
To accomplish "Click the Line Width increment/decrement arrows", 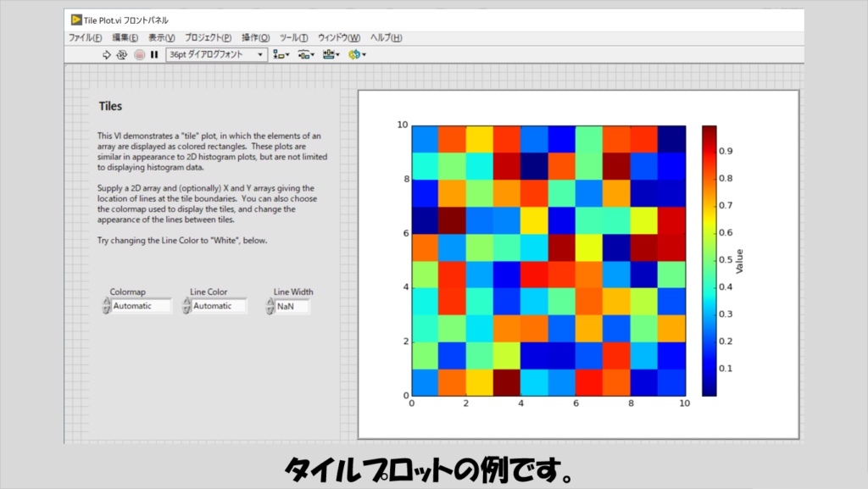I will [x=269, y=306].
